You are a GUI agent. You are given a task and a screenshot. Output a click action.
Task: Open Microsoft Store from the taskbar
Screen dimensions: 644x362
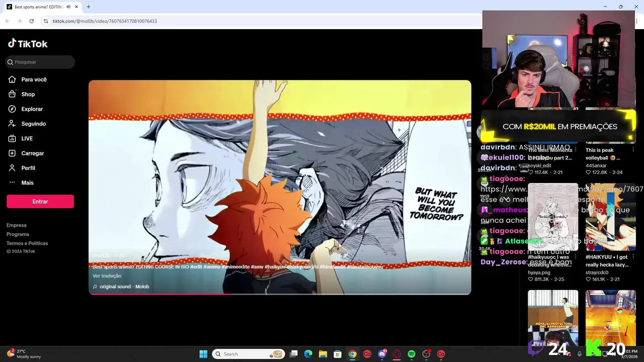338,354
